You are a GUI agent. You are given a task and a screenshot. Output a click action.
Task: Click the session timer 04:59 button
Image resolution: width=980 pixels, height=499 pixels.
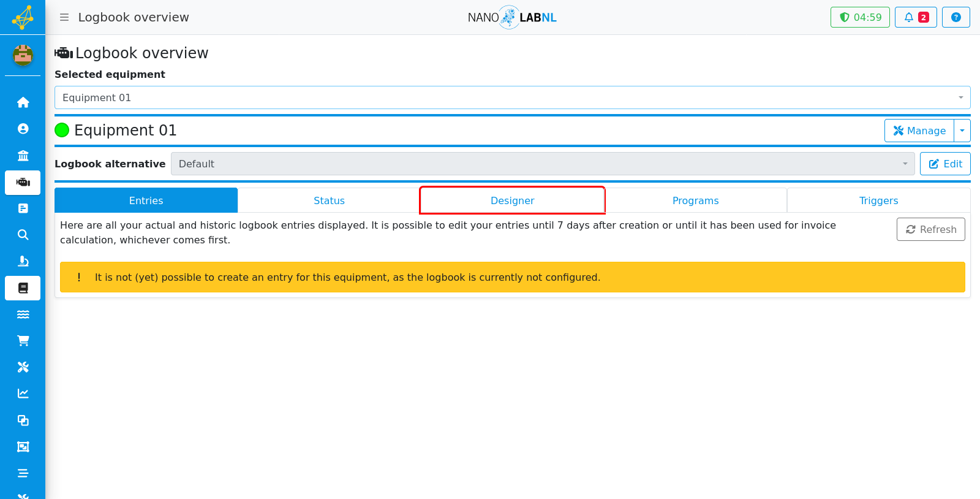coord(860,17)
